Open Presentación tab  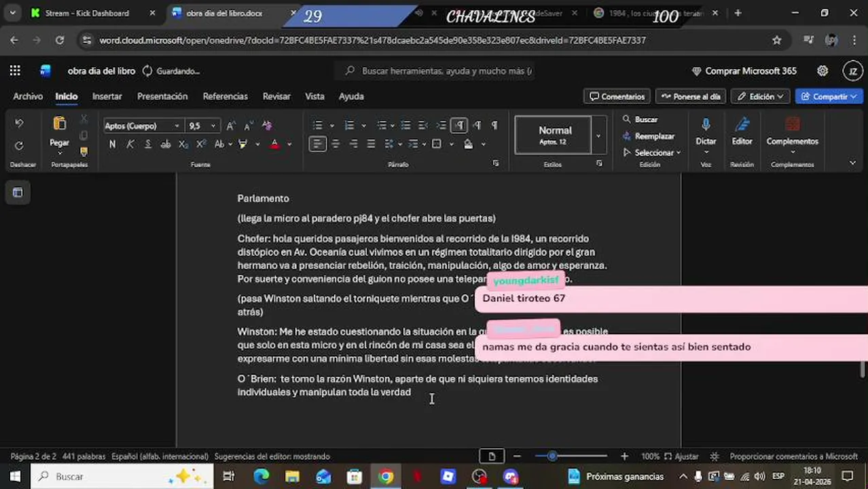[x=162, y=96]
